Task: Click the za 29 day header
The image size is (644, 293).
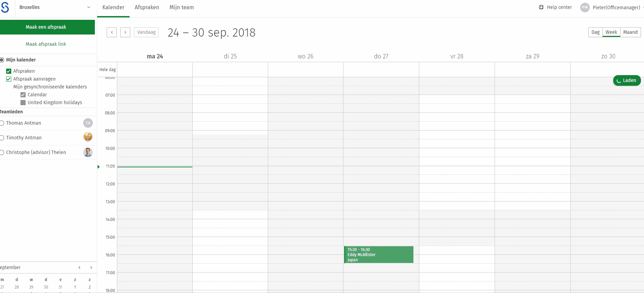Action: point(532,56)
